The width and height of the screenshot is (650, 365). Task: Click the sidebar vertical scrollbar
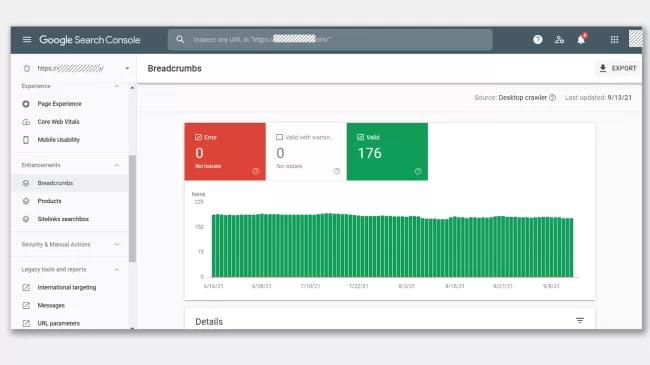click(132, 209)
